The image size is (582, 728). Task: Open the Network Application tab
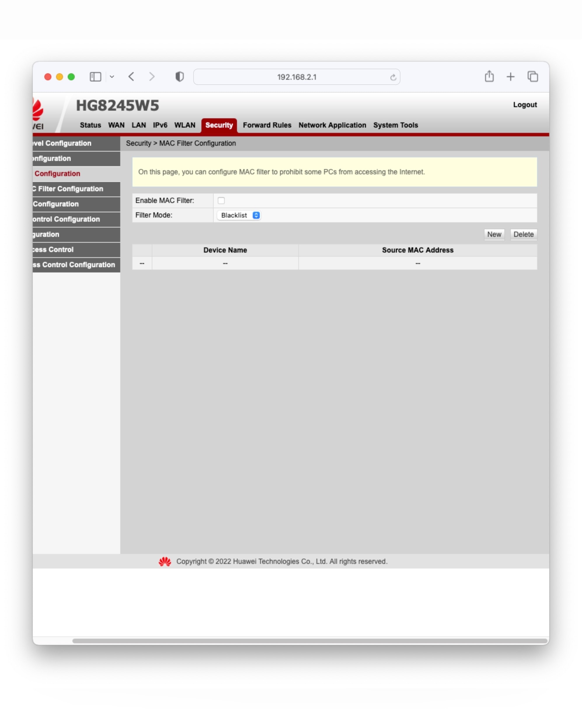pyautogui.click(x=332, y=125)
